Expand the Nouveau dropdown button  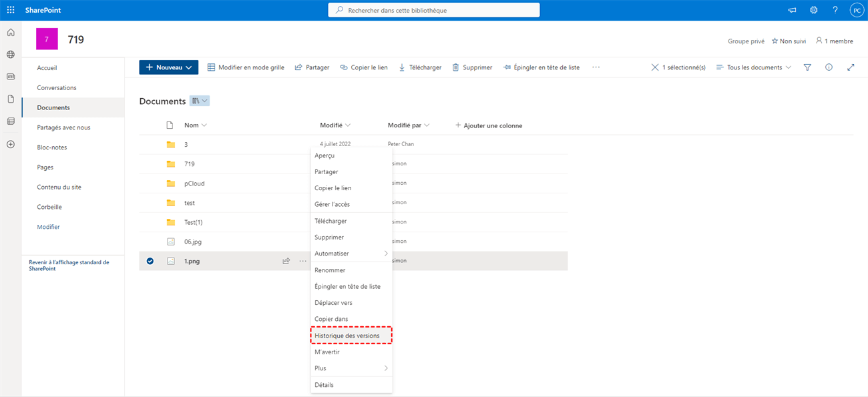[169, 67]
